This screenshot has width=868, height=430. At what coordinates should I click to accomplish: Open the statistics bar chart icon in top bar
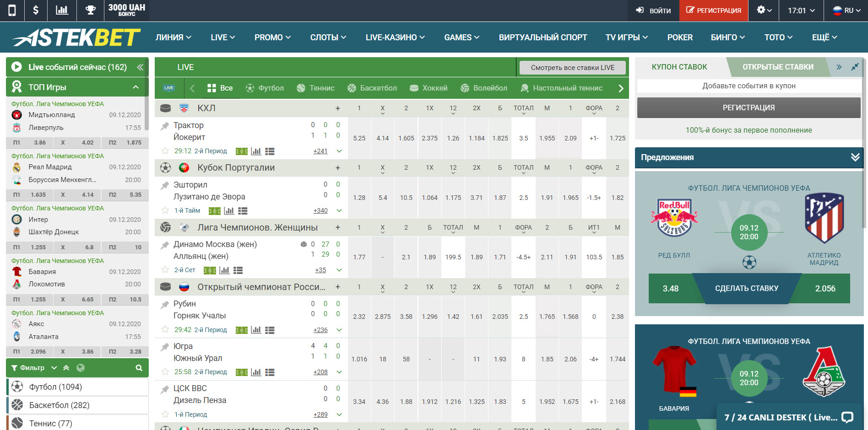(62, 10)
